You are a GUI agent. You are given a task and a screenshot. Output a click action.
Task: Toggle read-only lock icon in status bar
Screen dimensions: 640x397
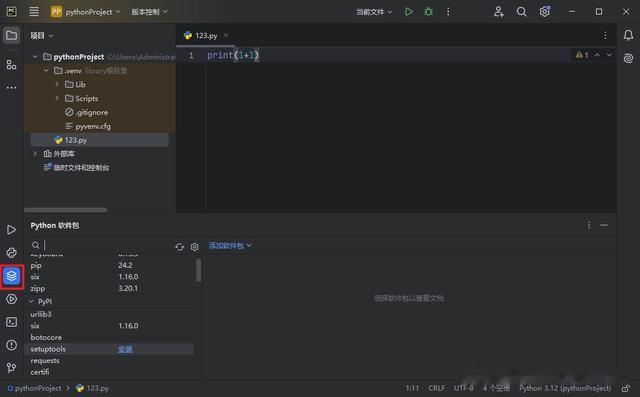point(626,388)
